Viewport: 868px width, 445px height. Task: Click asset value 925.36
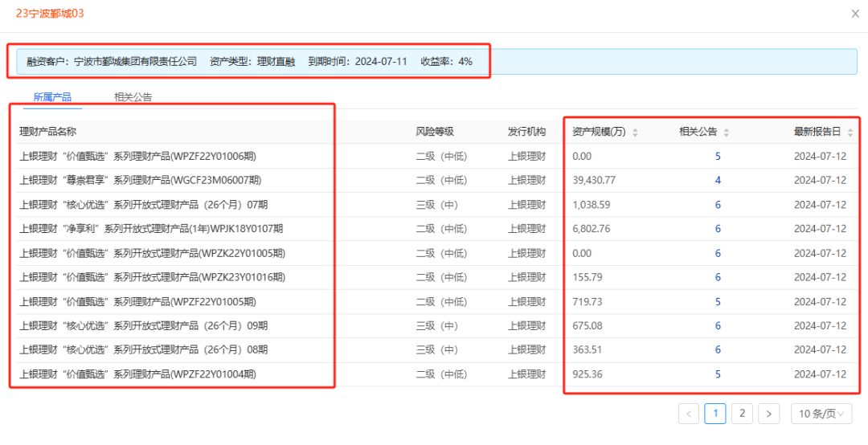587,374
